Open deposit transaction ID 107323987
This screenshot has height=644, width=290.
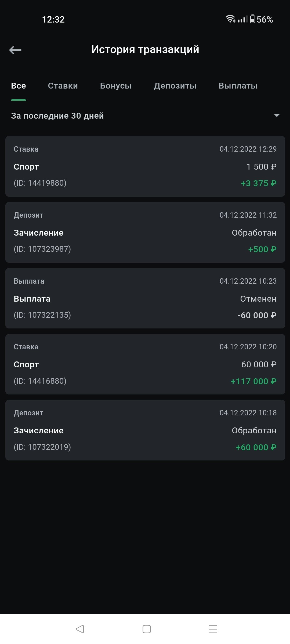145,232
